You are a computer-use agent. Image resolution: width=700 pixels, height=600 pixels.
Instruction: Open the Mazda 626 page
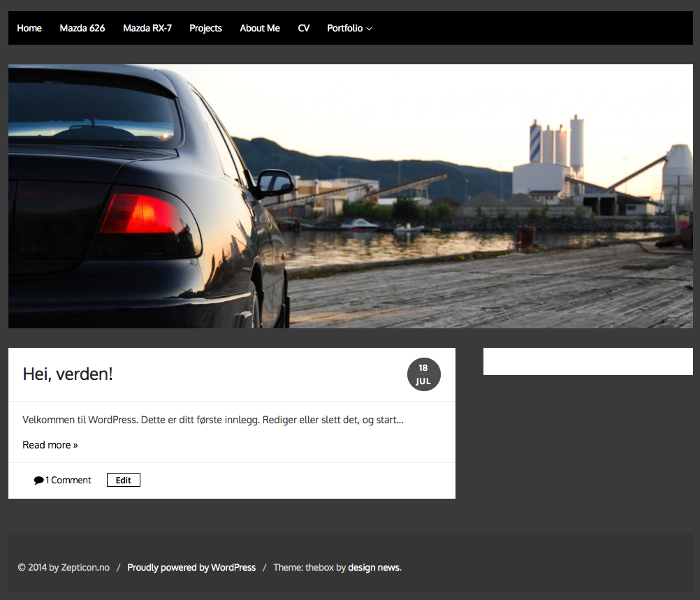tap(82, 28)
